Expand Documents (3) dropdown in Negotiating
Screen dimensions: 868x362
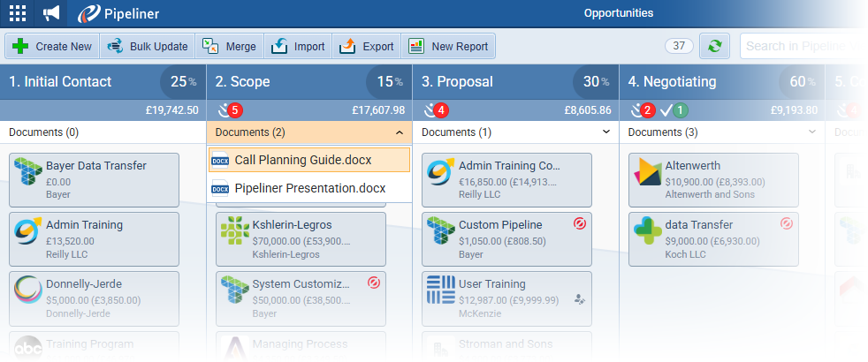pyautogui.click(x=722, y=132)
